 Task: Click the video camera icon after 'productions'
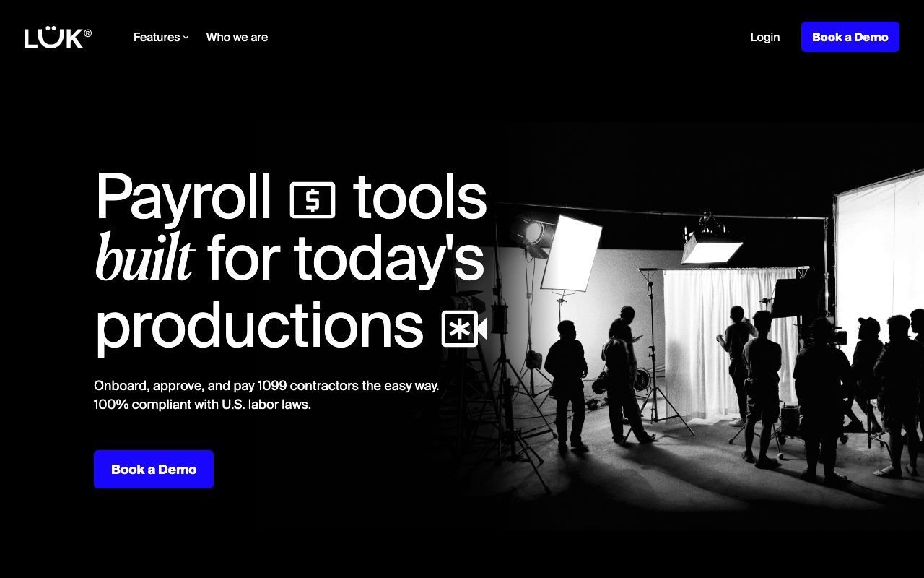(464, 329)
